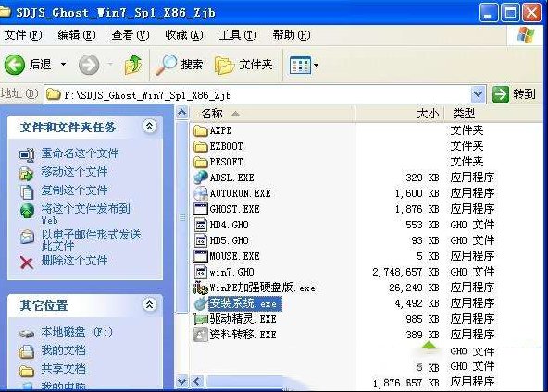Select the MOUSE.EXE file icon
This screenshot has height=392, width=548.
201,256
